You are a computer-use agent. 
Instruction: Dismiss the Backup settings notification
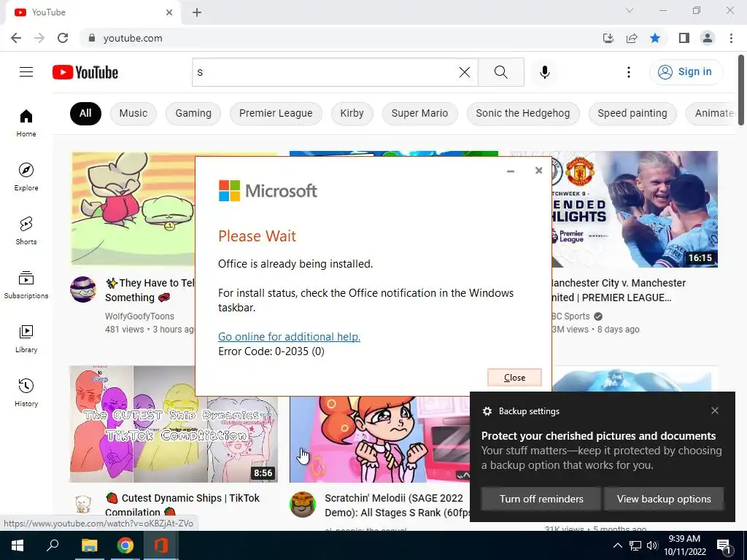[x=715, y=411]
